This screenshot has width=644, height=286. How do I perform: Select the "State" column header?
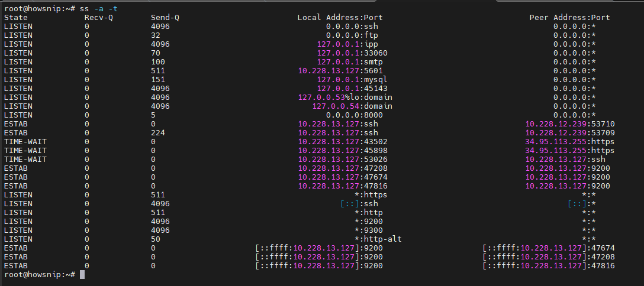pyautogui.click(x=15, y=18)
